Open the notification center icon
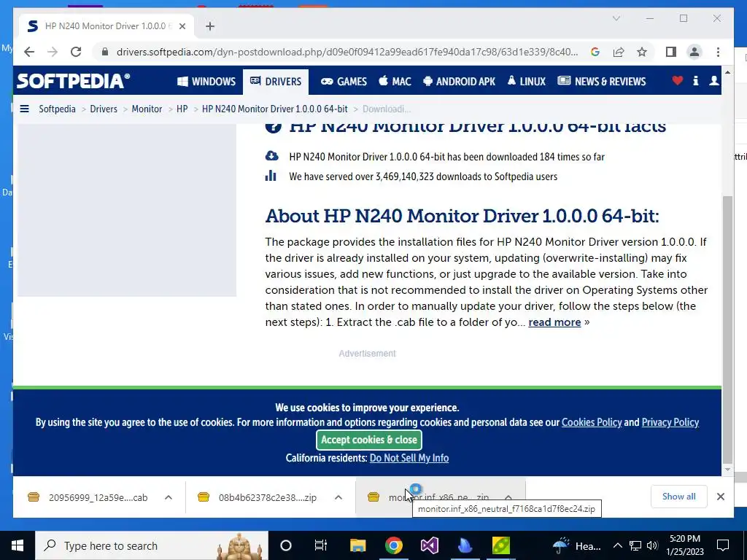 tap(723, 545)
